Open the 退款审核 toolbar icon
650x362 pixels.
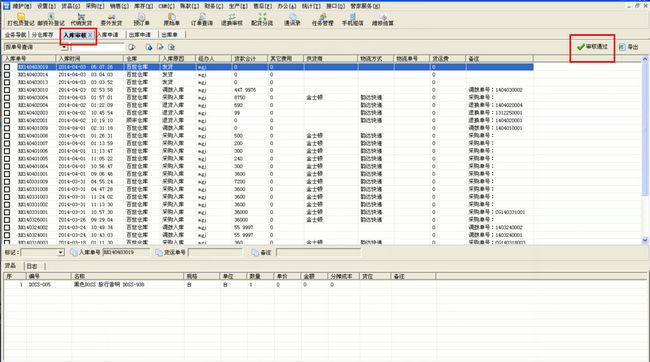coord(232,19)
